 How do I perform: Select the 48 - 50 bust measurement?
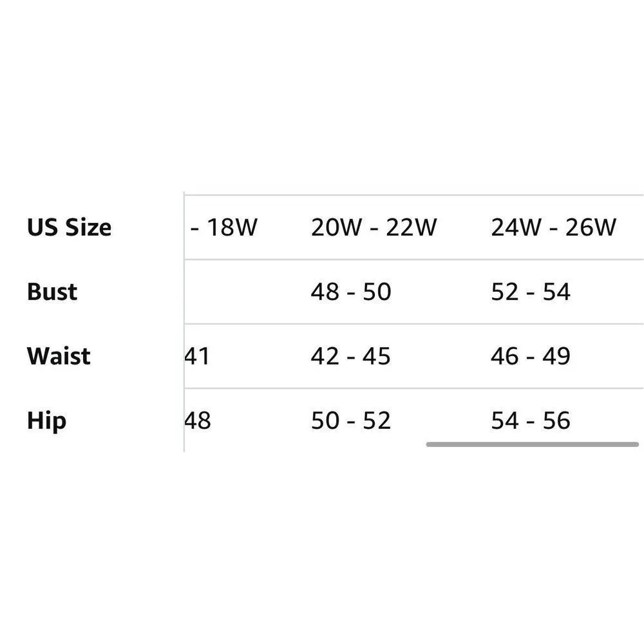(x=350, y=292)
